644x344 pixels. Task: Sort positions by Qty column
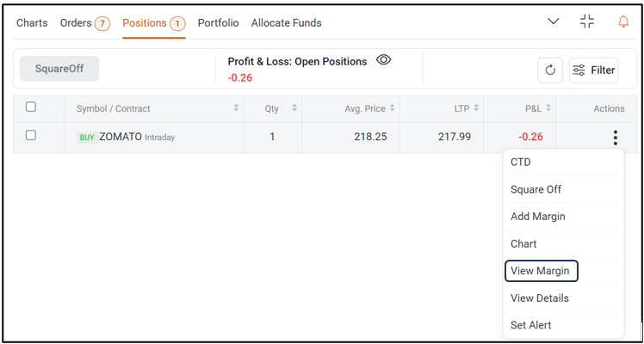click(x=294, y=108)
